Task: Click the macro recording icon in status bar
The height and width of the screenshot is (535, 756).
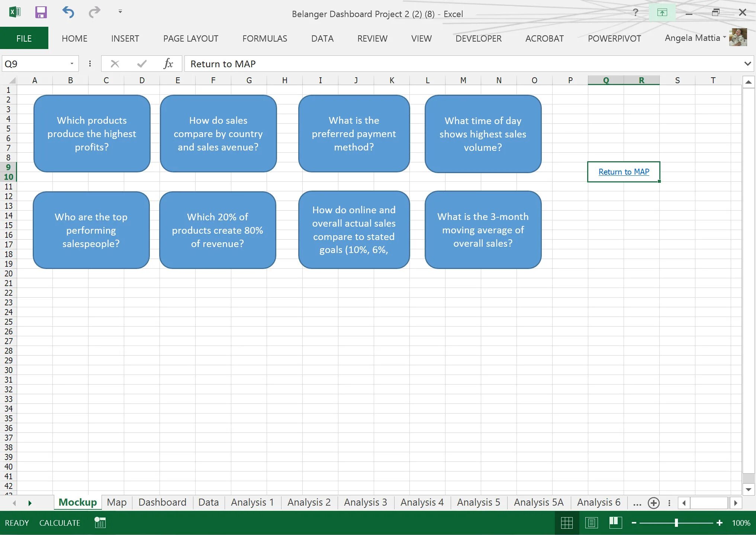Action: click(100, 523)
